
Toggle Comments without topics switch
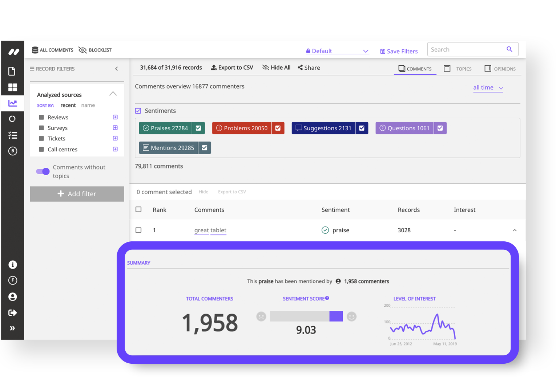(42, 171)
